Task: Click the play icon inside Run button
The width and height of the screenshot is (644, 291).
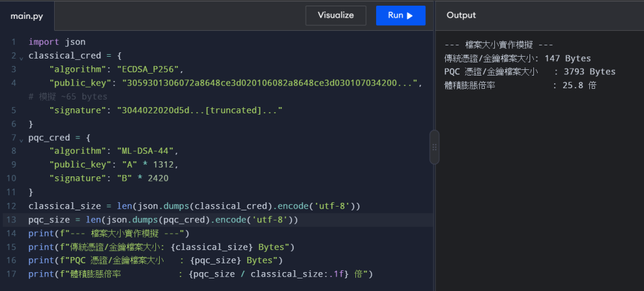Action: pos(409,16)
